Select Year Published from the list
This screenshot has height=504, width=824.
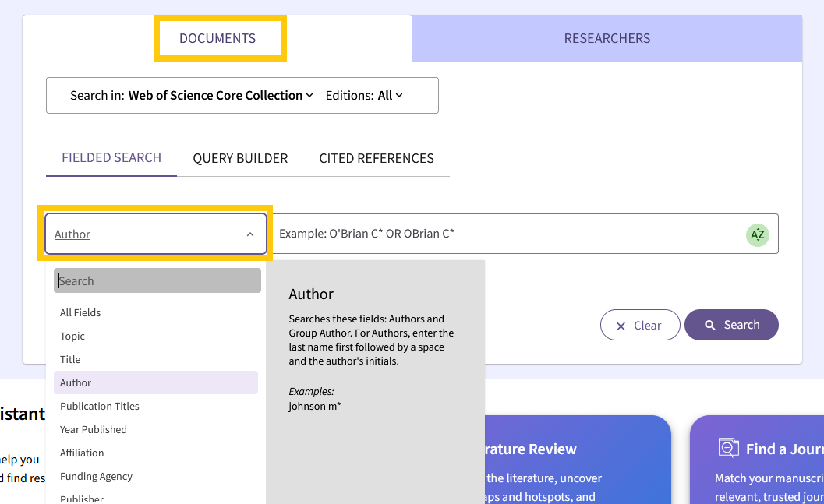coord(156,429)
